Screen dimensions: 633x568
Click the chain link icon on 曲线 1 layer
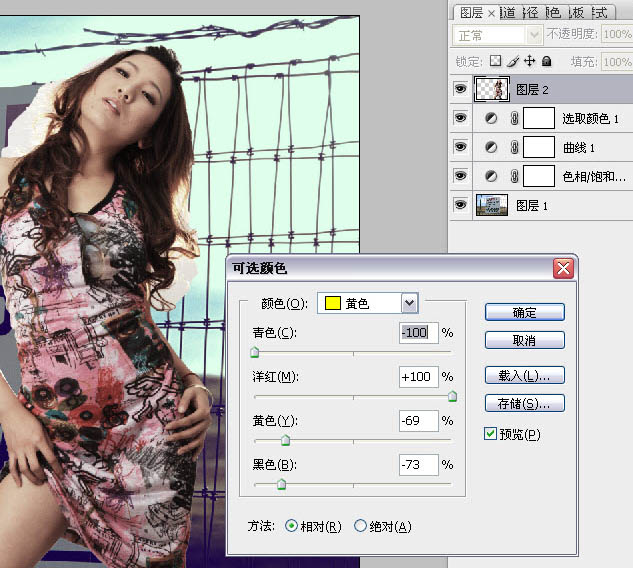point(514,147)
